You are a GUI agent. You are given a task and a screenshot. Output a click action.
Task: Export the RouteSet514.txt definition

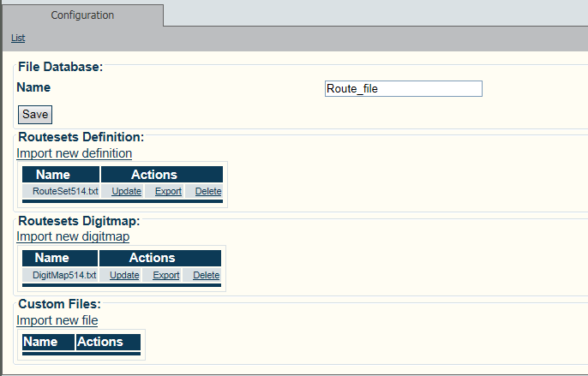pos(168,191)
